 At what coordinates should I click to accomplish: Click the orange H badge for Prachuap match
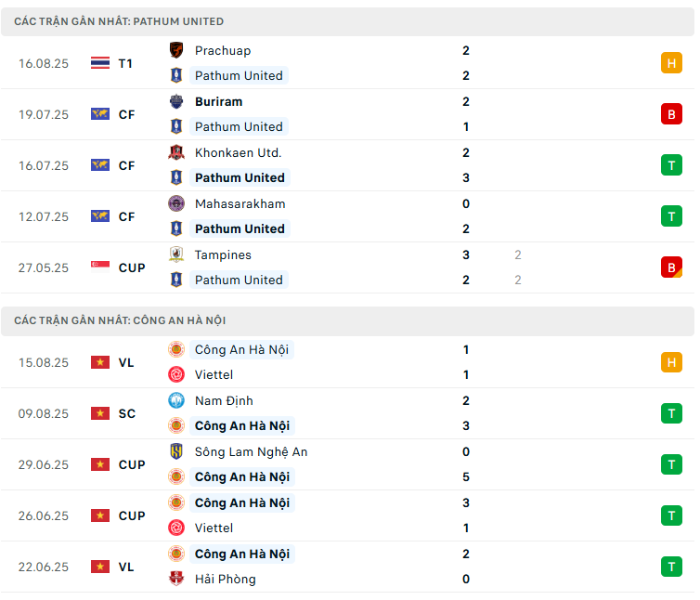pos(671,63)
